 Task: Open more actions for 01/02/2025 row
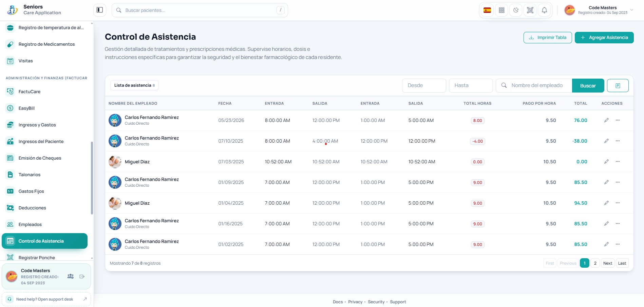click(x=618, y=244)
